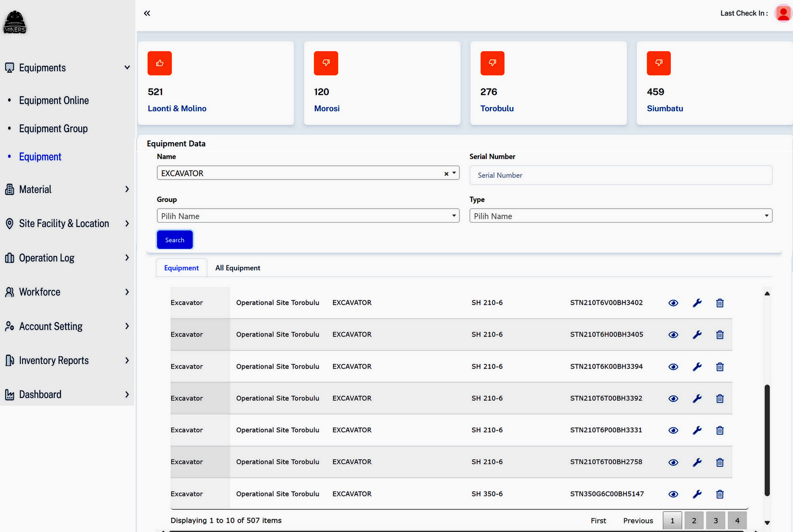793x532 pixels.
Task: Open Equipment Group sidebar item
Action: click(x=53, y=128)
